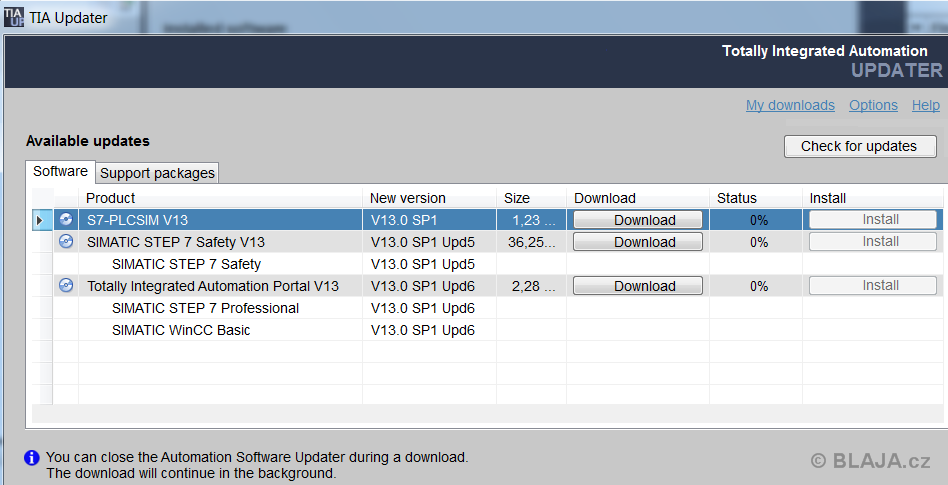Viewport: 948px width, 485px height.
Task: Open the Help link
Action: [x=926, y=105]
